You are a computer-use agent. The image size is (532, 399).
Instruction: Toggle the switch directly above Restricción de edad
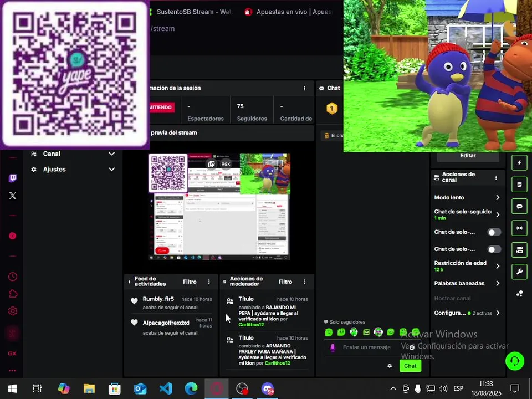[x=494, y=249]
